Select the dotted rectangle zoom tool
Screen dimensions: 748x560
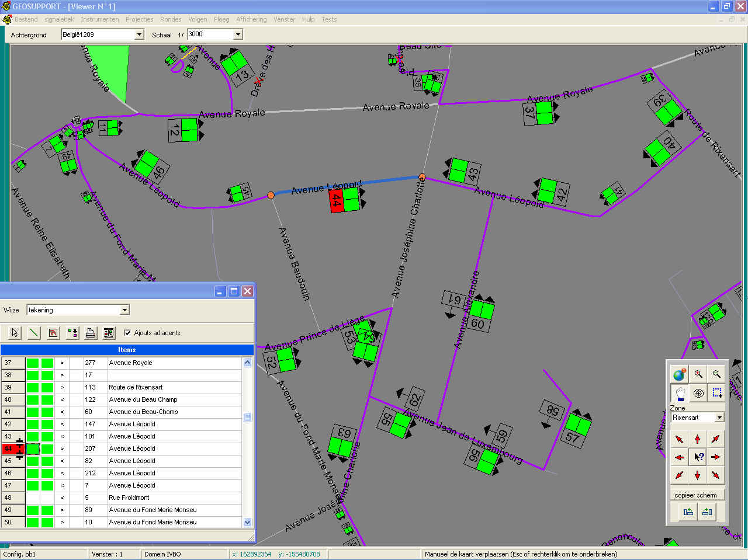click(x=717, y=393)
